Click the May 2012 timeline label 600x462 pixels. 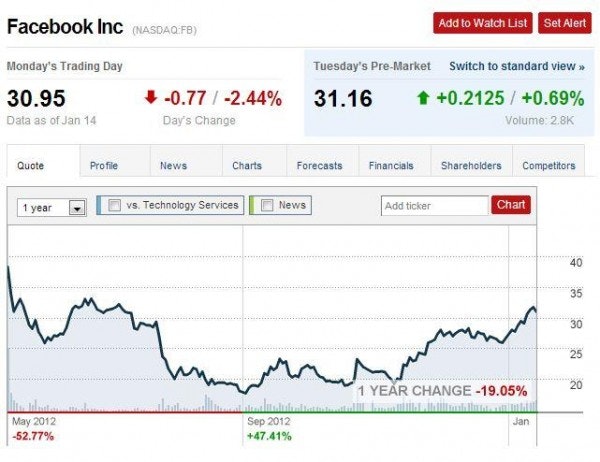(x=34, y=421)
